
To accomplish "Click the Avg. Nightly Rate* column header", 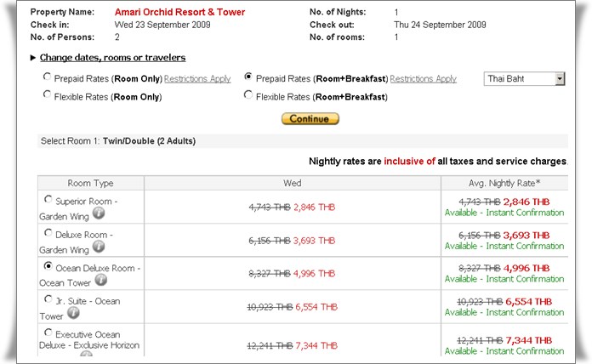I will (504, 183).
